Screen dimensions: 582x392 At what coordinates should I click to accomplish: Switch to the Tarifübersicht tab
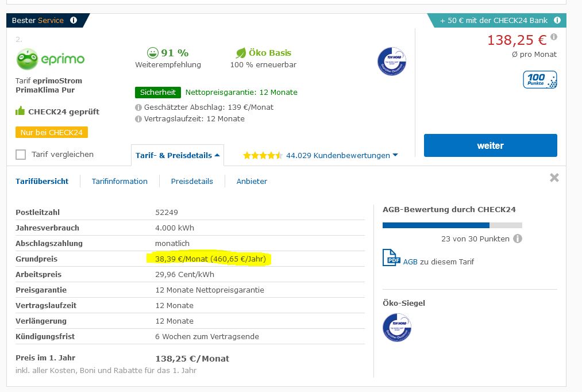[x=42, y=181]
